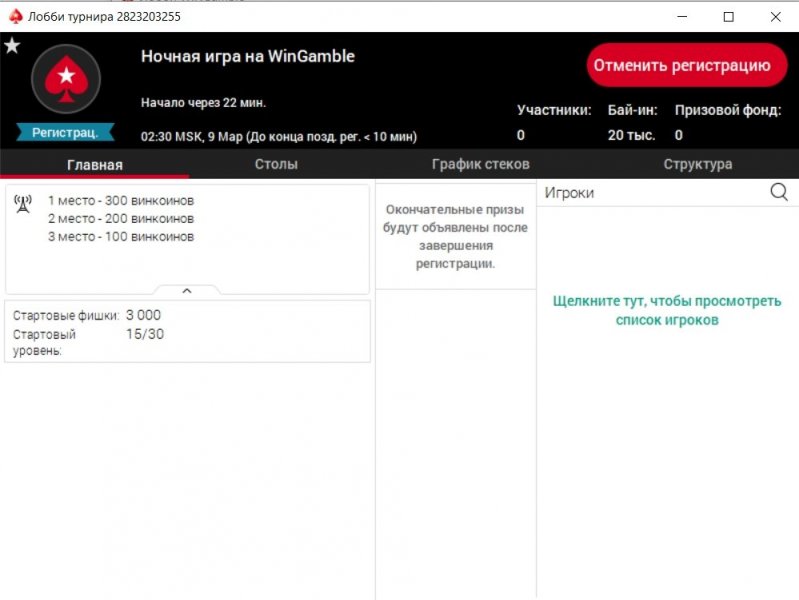Collapse the prize list panel with chevron
The image size is (799, 600).
(187, 290)
